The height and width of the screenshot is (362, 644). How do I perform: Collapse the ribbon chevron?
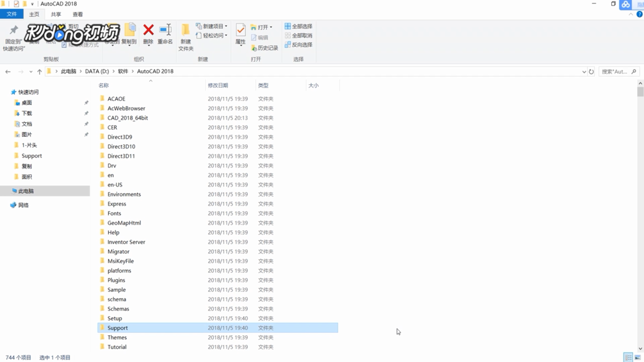[631, 14]
